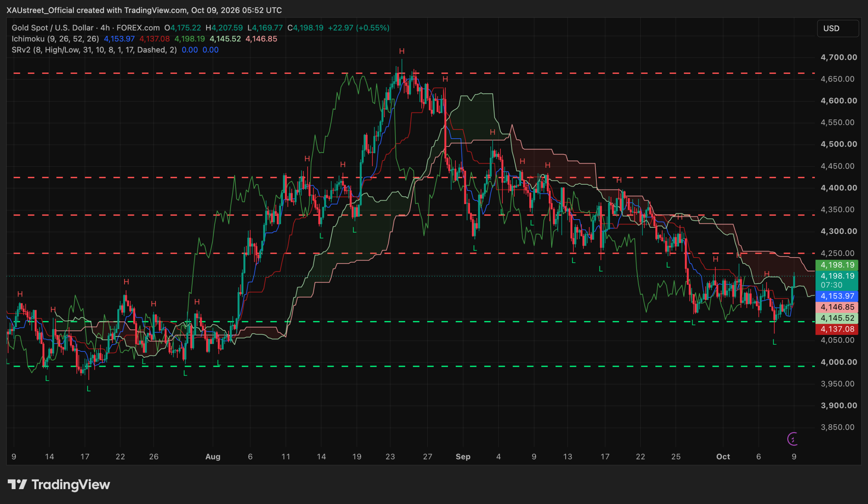The image size is (868, 504).
Task: Click the Sep label on time axis
Action: [463, 457]
